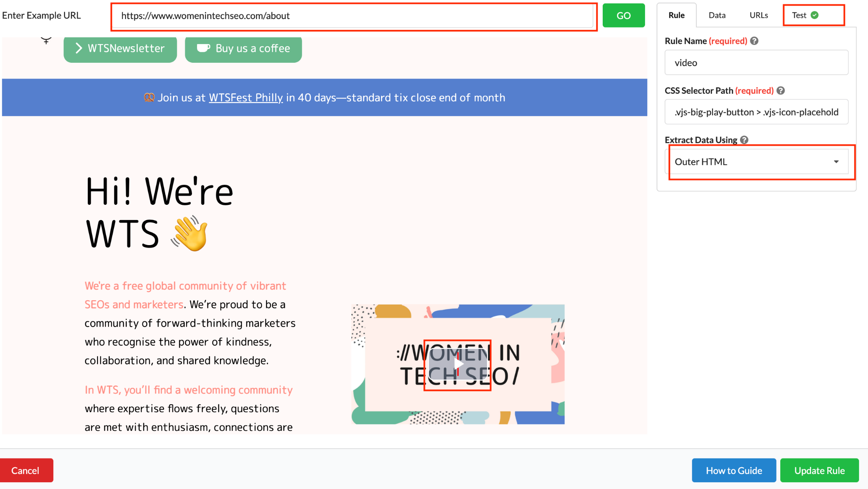Click the 'Enter Example URL' label
Image resolution: width=868 pixels, height=489 pixels.
pos(41,15)
